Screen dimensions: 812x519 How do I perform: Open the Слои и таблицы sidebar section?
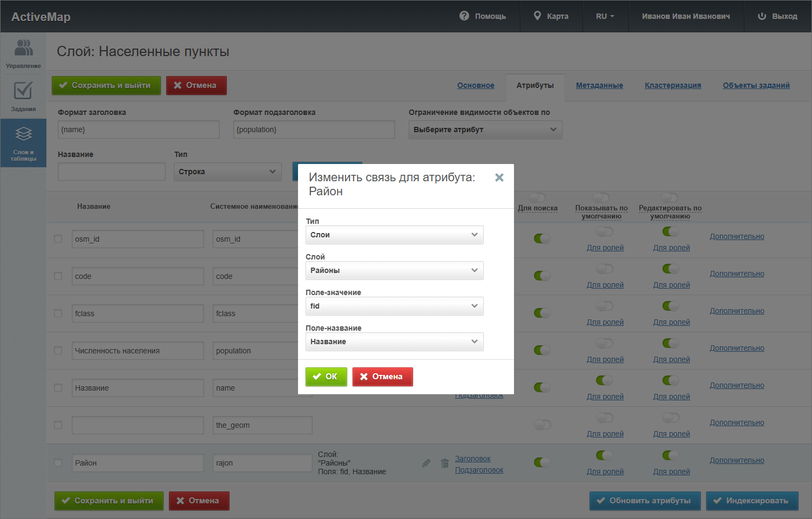click(23, 142)
